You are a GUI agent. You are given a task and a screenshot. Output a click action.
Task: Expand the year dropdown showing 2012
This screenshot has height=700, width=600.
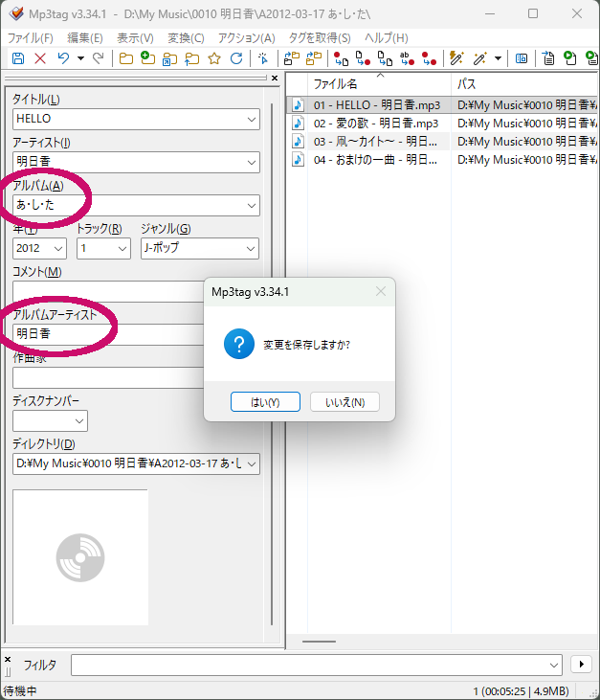[x=58, y=249]
